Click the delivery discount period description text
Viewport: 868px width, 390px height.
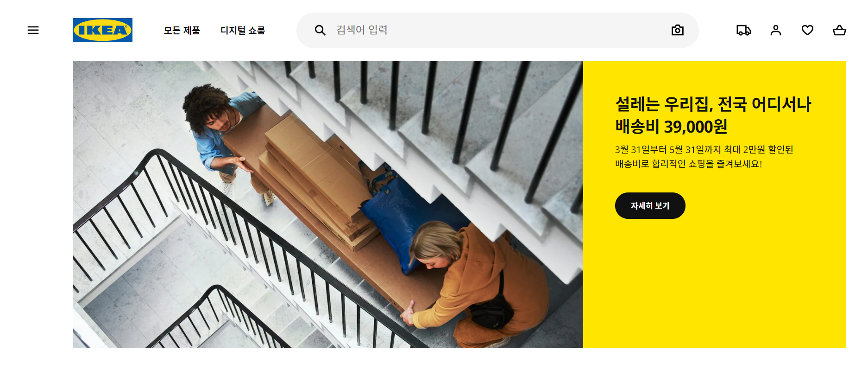click(704, 157)
